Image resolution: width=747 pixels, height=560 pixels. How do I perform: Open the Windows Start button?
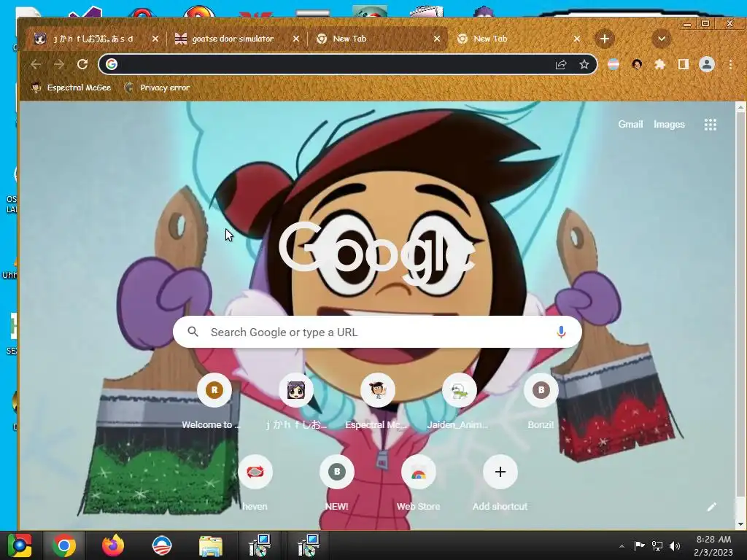(x=20, y=545)
